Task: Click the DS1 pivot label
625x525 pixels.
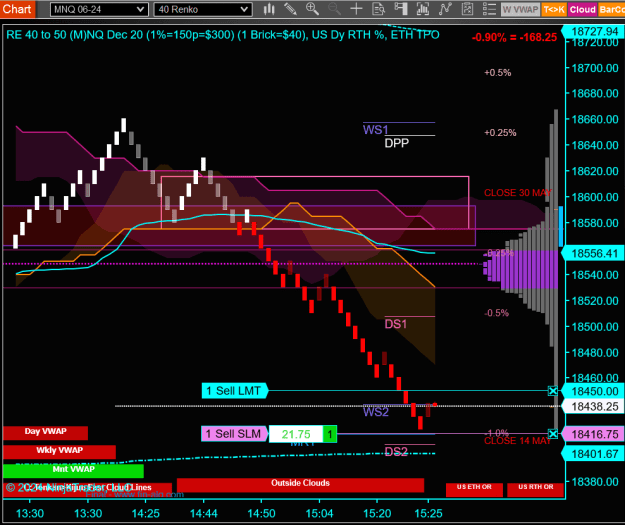Action: tap(395, 324)
